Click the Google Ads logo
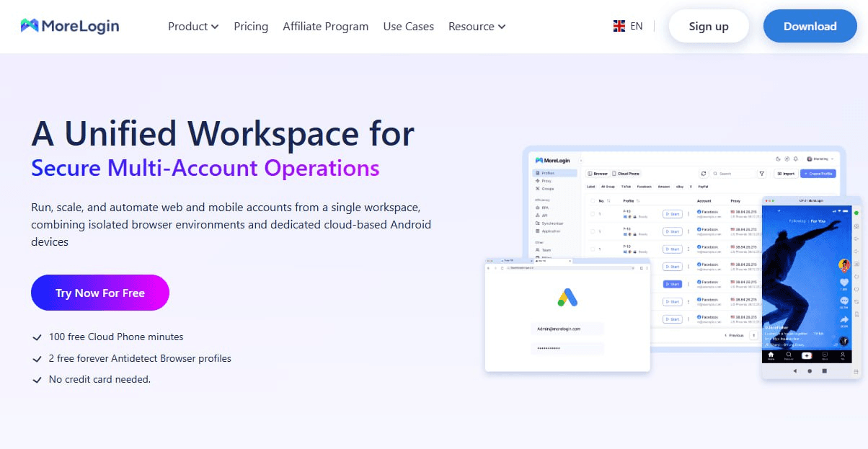The height and width of the screenshot is (449, 868). (x=567, y=297)
